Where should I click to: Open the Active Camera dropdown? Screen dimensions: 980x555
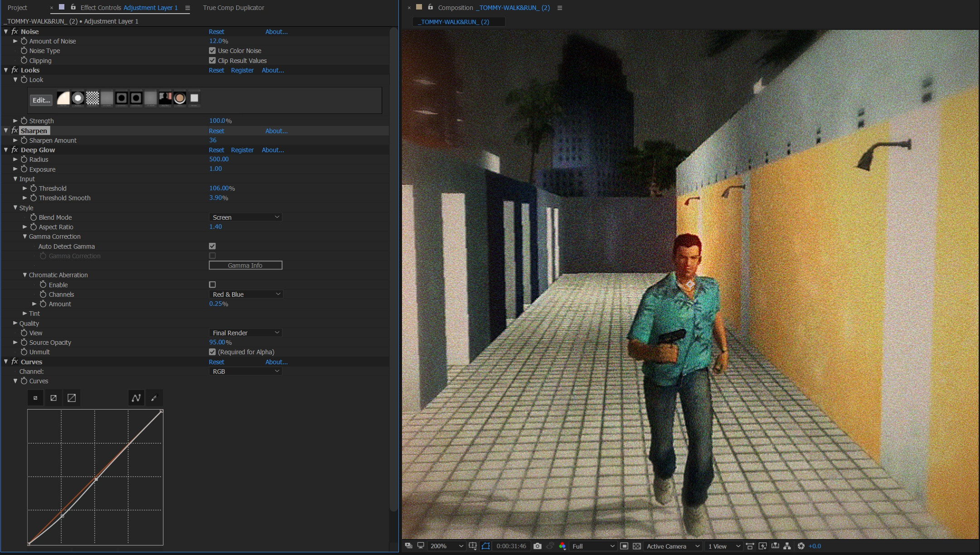(673, 546)
